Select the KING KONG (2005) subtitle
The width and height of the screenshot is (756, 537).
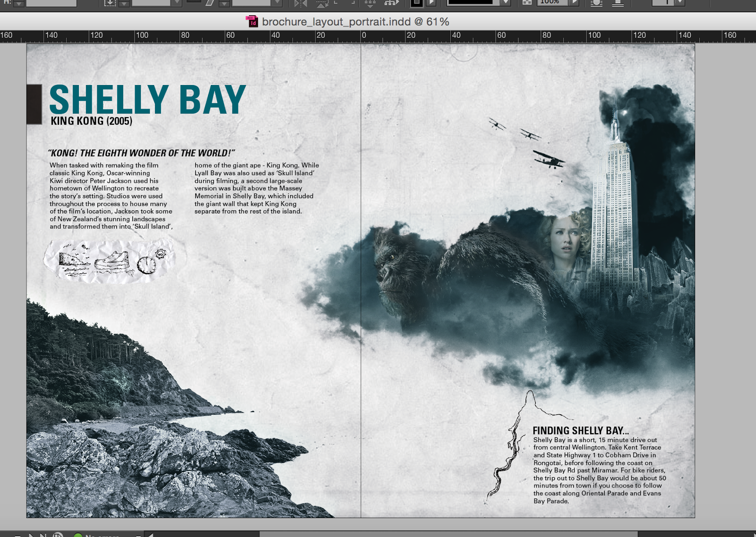click(91, 121)
